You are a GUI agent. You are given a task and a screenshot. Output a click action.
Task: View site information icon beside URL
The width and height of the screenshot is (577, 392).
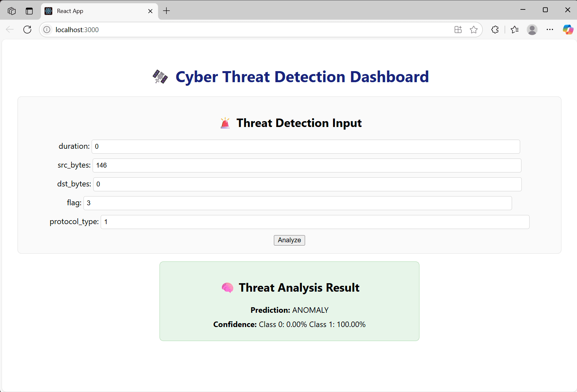[x=47, y=30]
